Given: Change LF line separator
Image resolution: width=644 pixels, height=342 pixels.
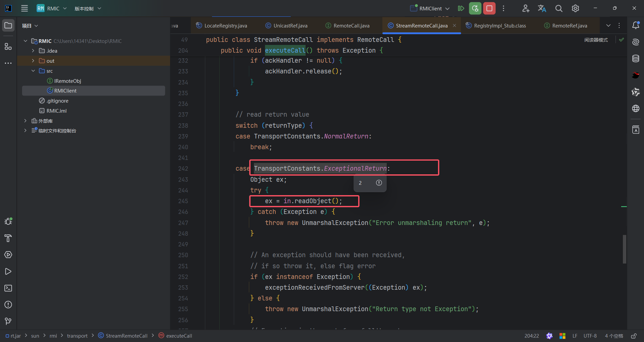Looking at the screenshot, I should [575, 336].
